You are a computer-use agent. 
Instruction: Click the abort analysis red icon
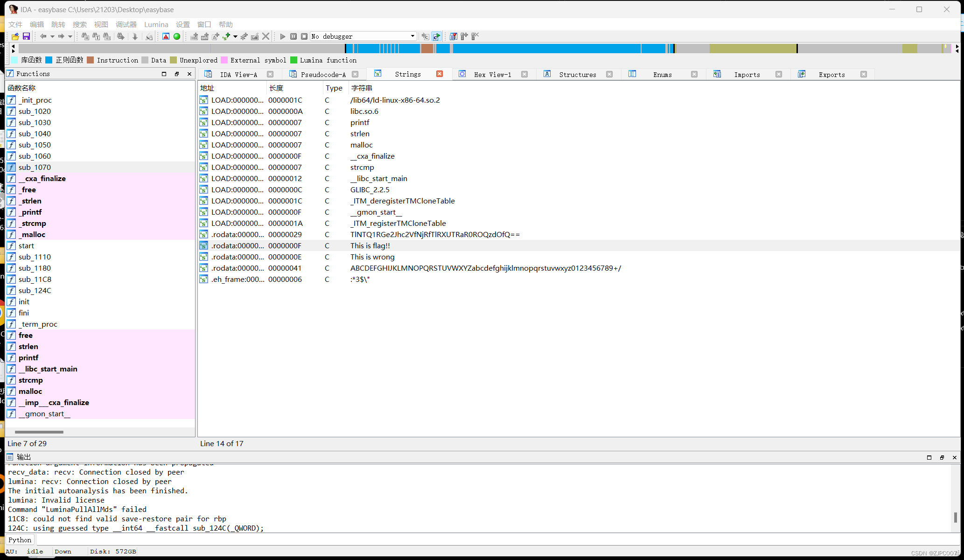[x=166, y=36]
